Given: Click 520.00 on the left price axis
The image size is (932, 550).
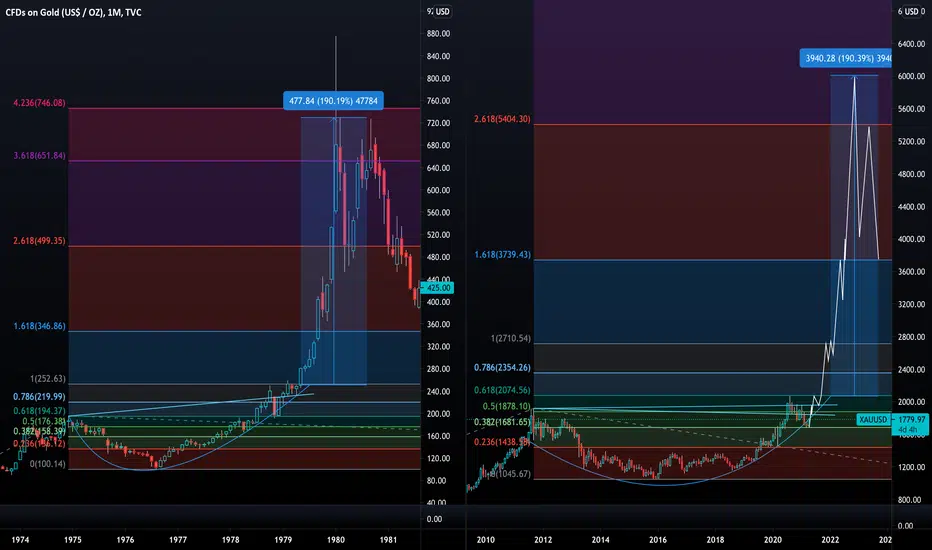Looking at the screenshot, I should (x=438, y=235).
